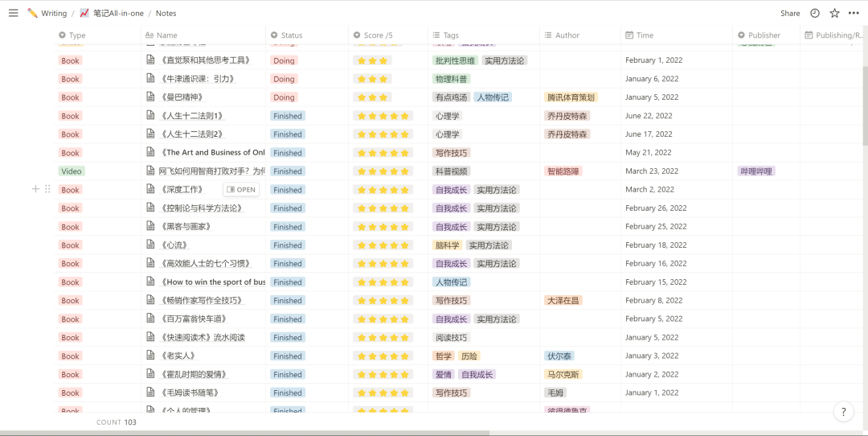Click page icon of 《黑客与画家》 row
This screenshot has height=436, width=868.
[150, 227]
